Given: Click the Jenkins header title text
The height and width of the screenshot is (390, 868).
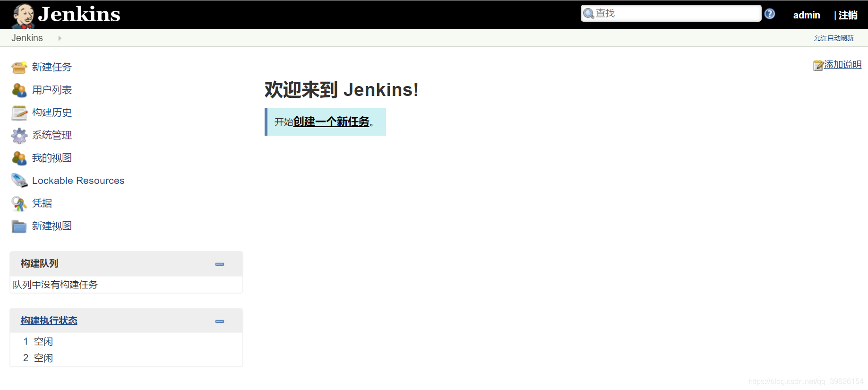Looking at the screenshot, I should tap(79, 14).
